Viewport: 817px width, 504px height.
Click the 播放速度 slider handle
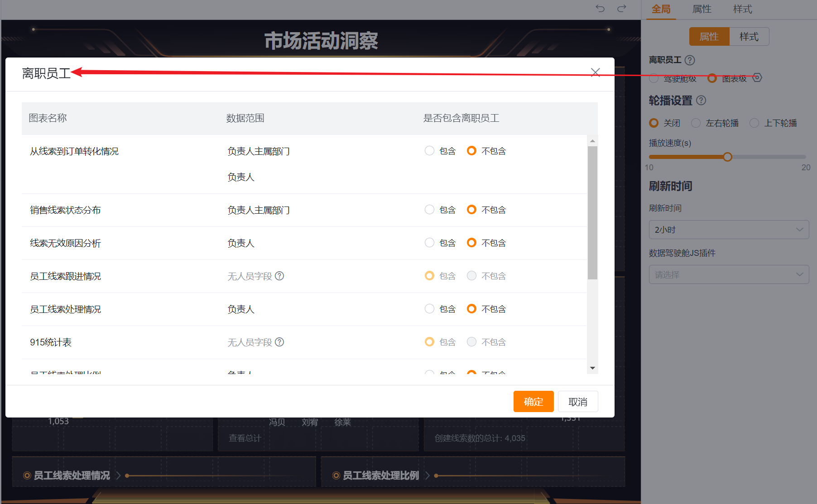click(x=727, y=157)
